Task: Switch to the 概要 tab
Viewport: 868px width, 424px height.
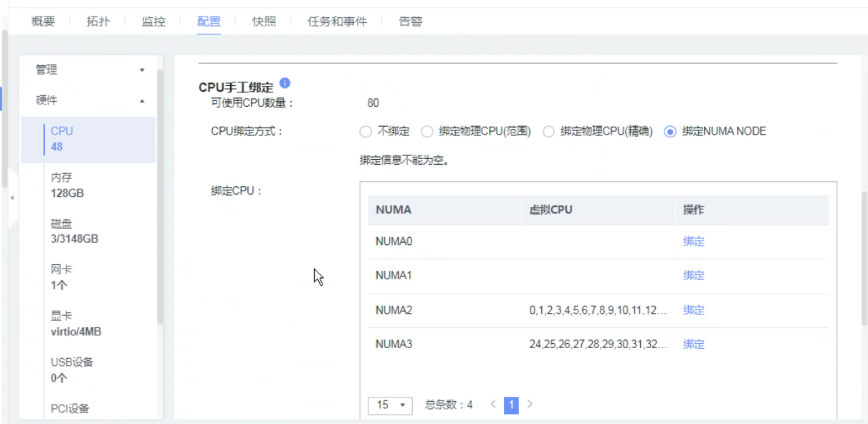Action: click(43, 21)
